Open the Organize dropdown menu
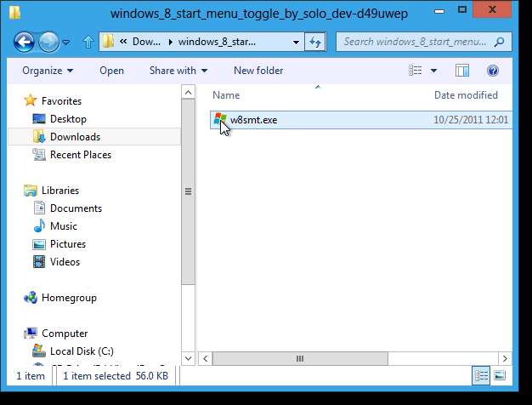This screenshot has height=405, width=532. coord(48,71)
